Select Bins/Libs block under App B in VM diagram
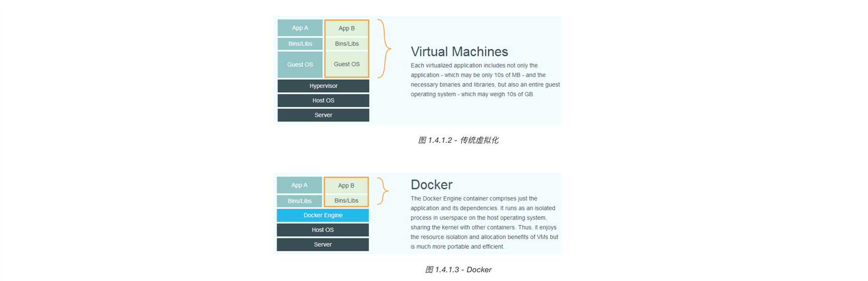868x281 pixels. click(x=347, y=44)
